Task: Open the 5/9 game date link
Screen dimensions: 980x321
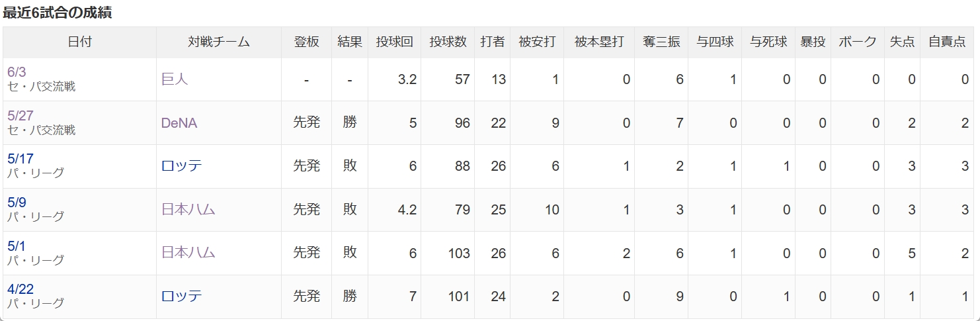Action: (x=17, y=203)
